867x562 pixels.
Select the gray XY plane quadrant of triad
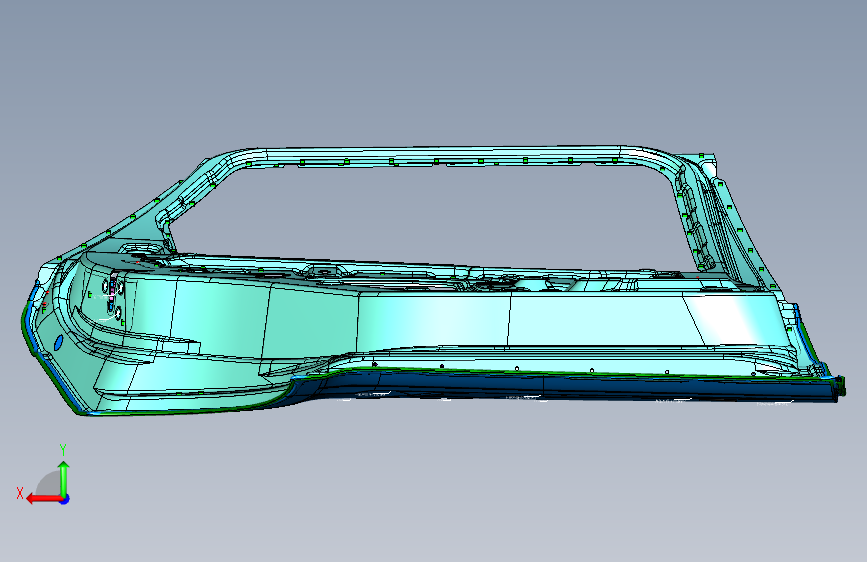pos(49,484)
